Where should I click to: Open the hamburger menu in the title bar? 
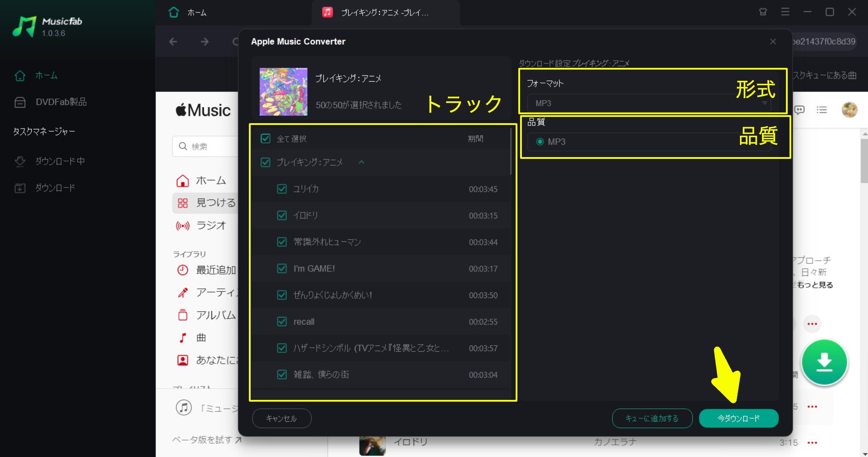pos(785,12)
